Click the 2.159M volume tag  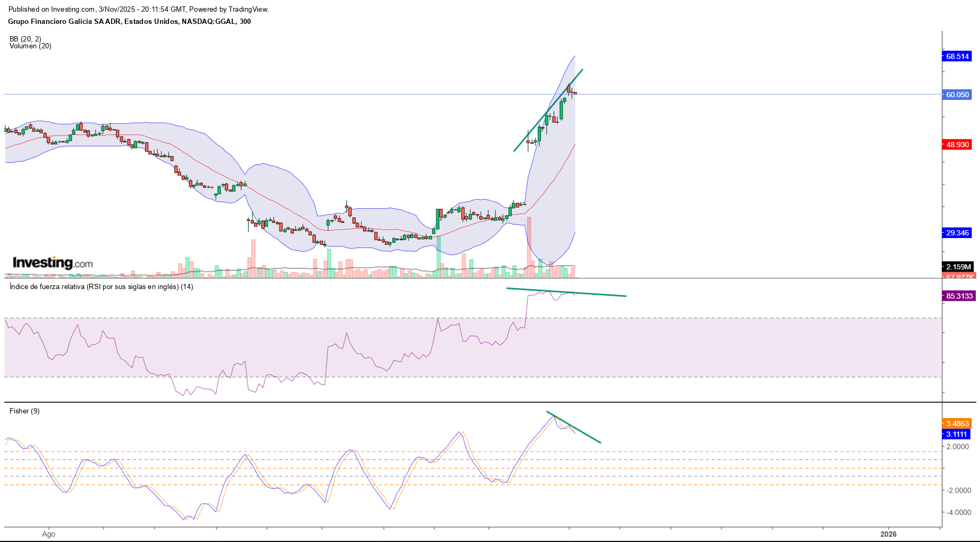(958, 267)
